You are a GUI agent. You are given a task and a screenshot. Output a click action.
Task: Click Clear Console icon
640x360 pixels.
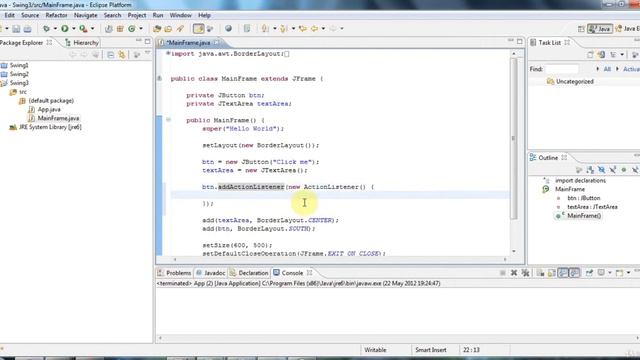pos(540,273)
